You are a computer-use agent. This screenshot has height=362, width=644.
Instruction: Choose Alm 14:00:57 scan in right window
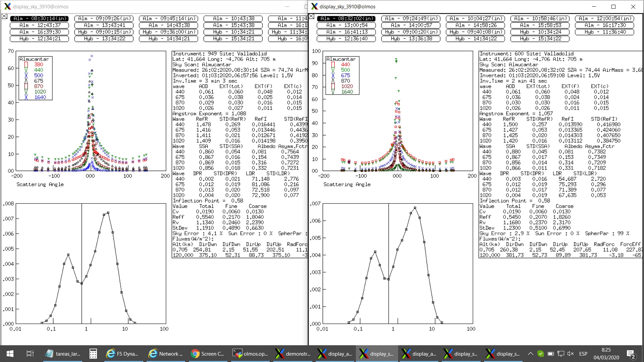tap(411, 25)
